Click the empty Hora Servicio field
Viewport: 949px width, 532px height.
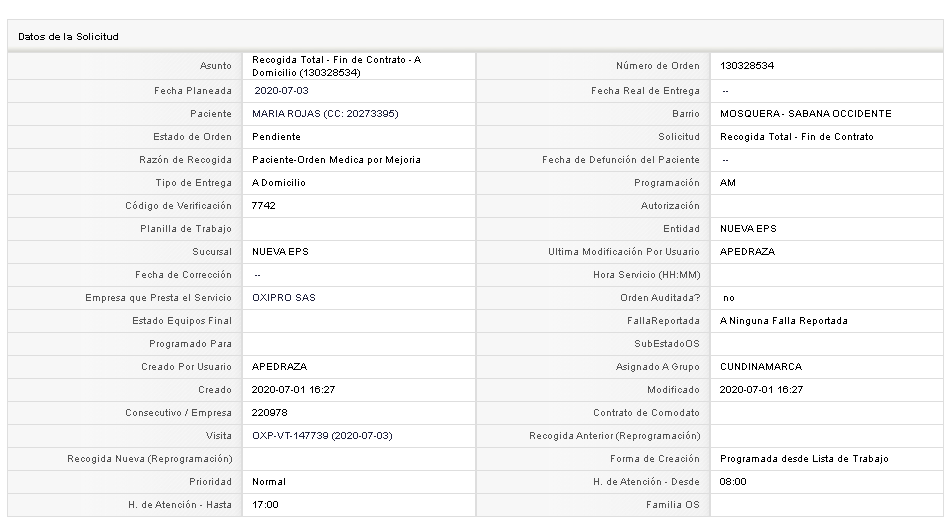click(x=827, y=275)
